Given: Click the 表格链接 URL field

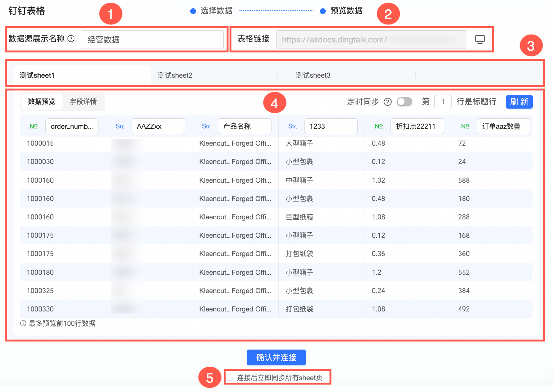Looking at the screenshot, I should coord(371,40).
